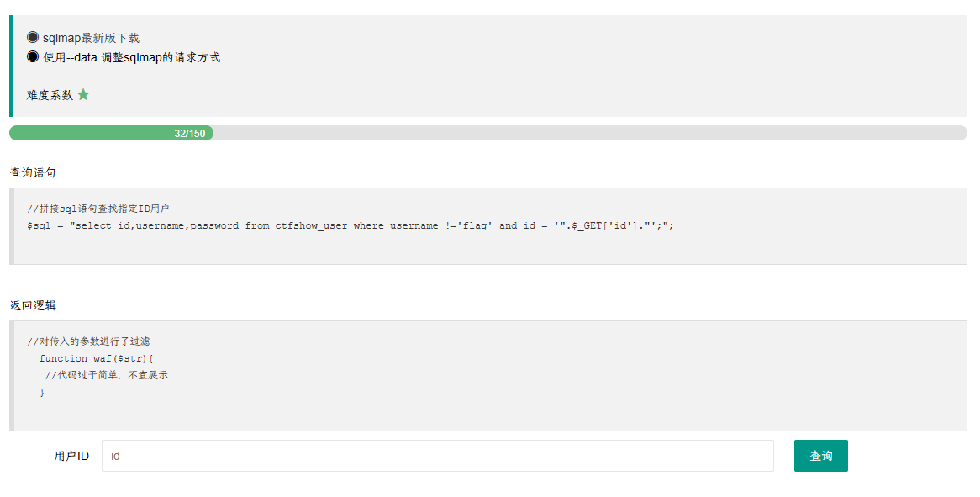The image size is (980, 497).
Task: Click the green difficulty star icon
Action: (83, 94)
